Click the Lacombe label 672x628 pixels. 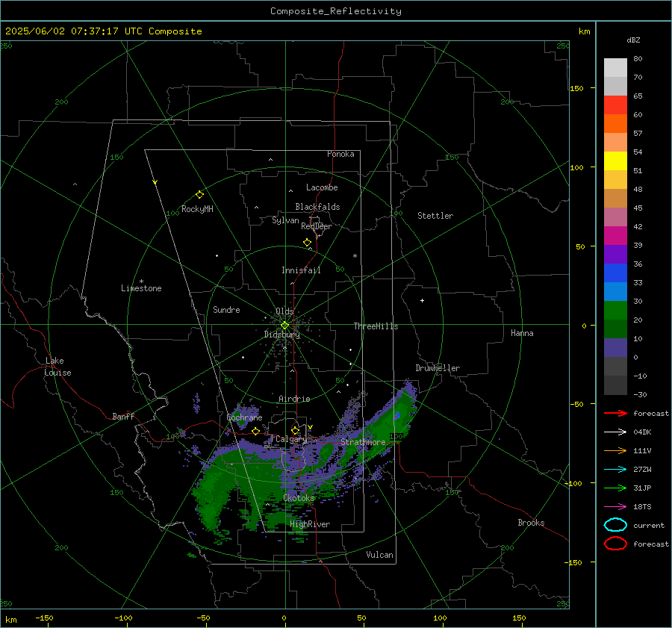(322, 187)
